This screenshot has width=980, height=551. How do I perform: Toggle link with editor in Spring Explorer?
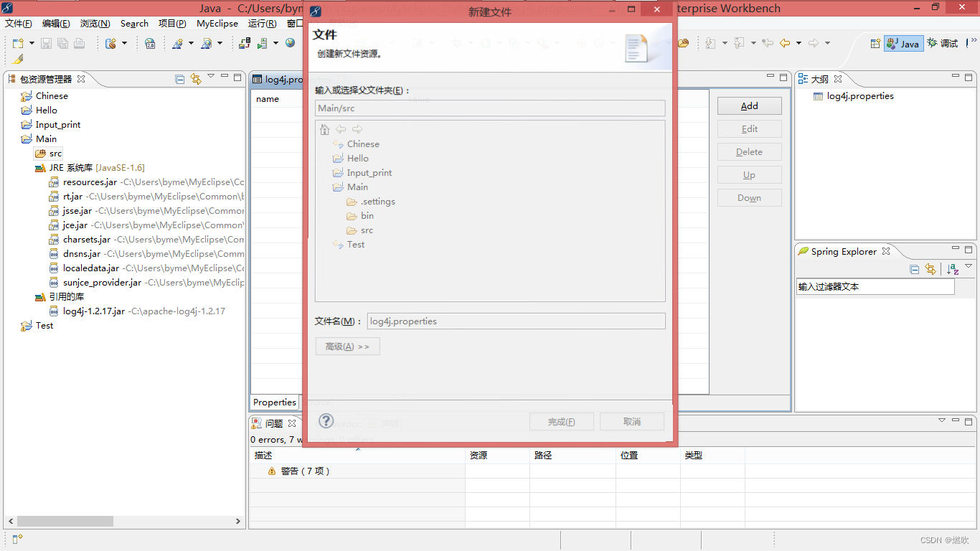[930, 269]
